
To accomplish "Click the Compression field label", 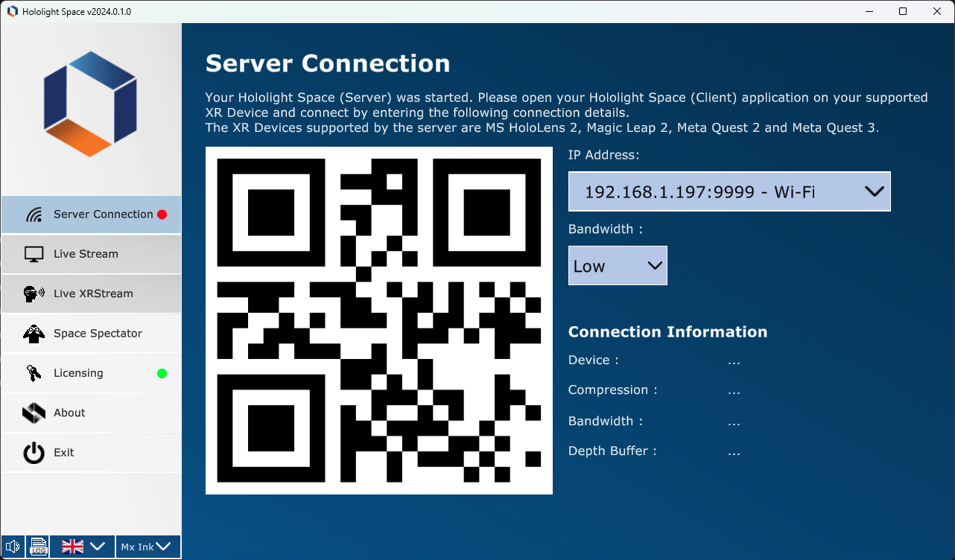I will (612, 390).
